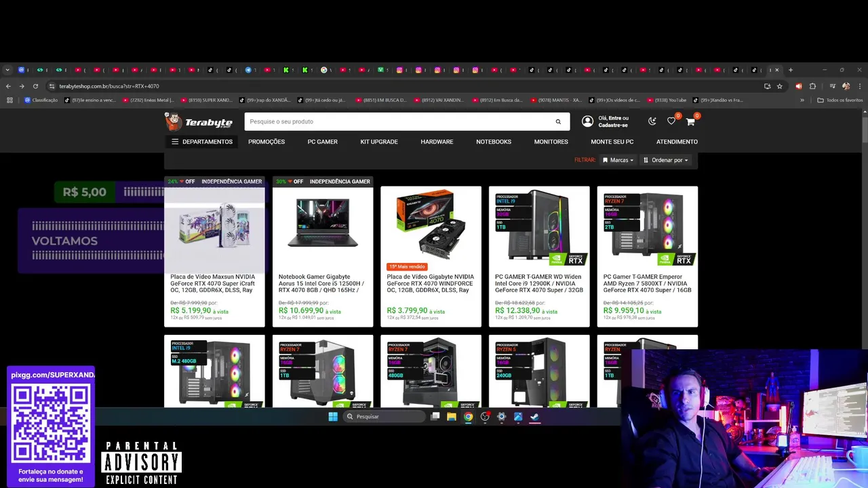The height and width of the screenshot is (488, 868).
Task: Open the PC GAMER menu item
Action: coord(322,142)
